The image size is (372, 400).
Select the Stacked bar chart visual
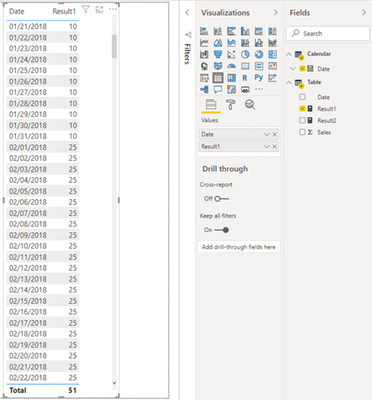204,31
